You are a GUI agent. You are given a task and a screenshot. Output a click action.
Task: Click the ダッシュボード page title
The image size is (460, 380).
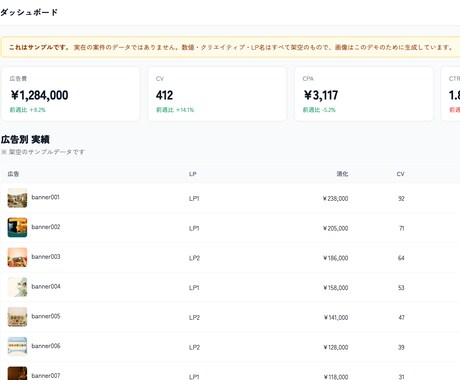29,12
